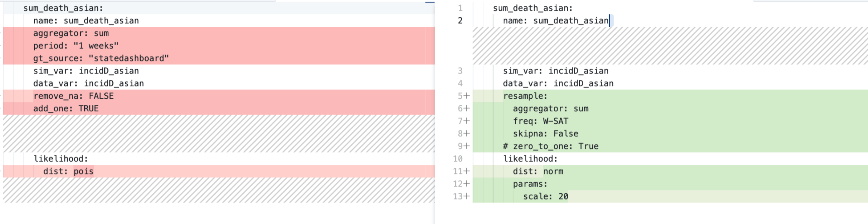Click the plus marker on line 12
The height and width of the screenshot is (224, 868).
coord(466,184)
